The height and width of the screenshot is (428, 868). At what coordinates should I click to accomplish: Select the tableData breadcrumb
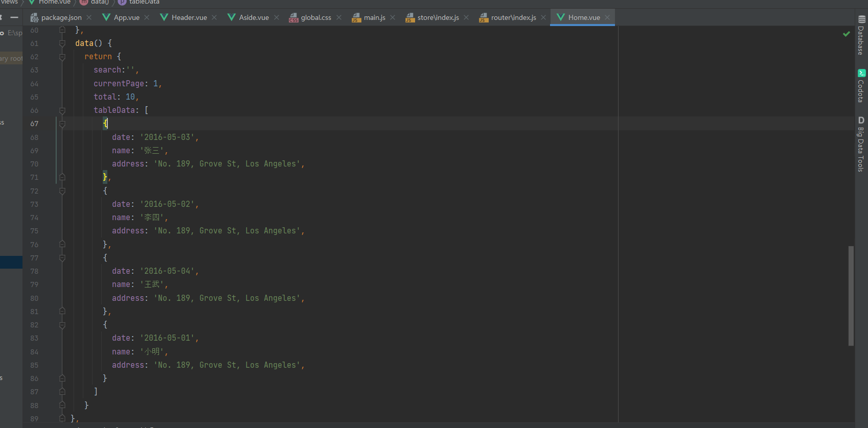139,2
